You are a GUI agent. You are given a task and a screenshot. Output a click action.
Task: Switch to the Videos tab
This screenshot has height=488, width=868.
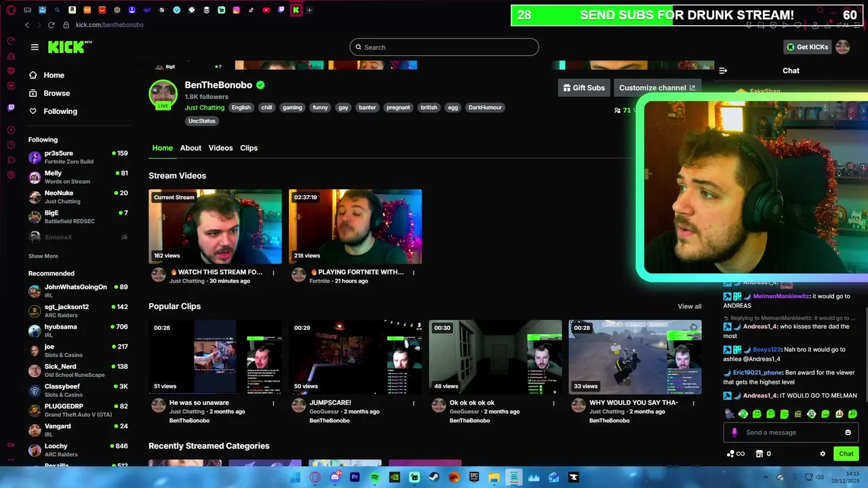click(220, 148)
